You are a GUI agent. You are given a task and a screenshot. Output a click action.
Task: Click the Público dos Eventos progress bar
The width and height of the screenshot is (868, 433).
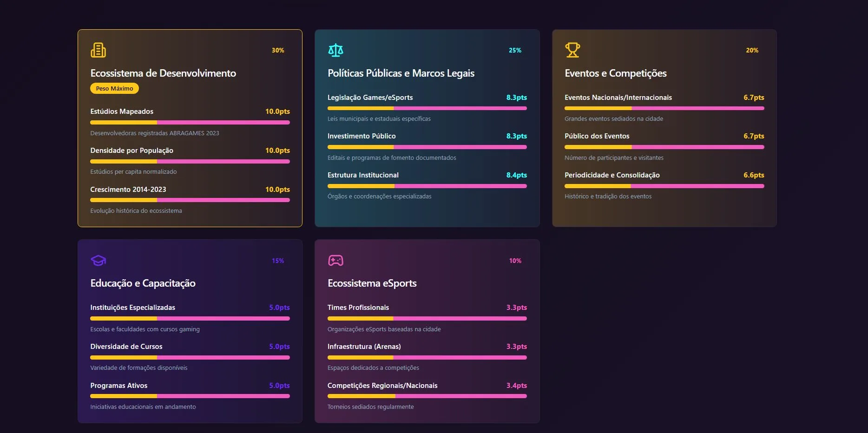click(664, 147)
